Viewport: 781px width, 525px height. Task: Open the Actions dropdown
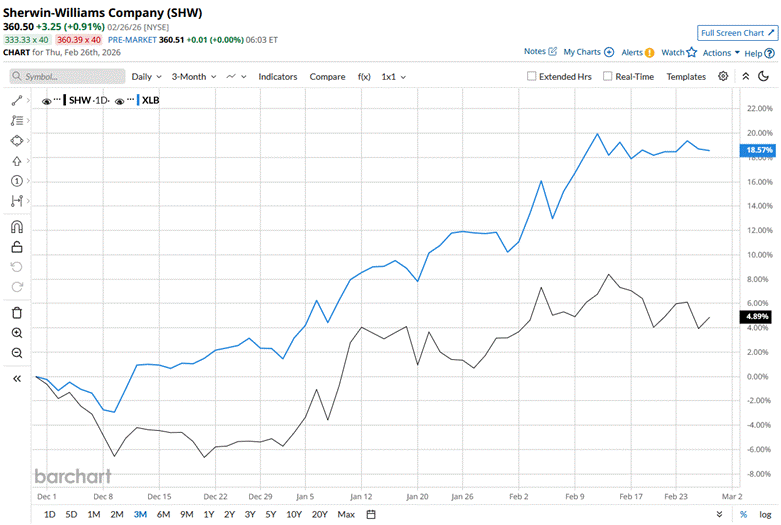(x=721, y=52)
